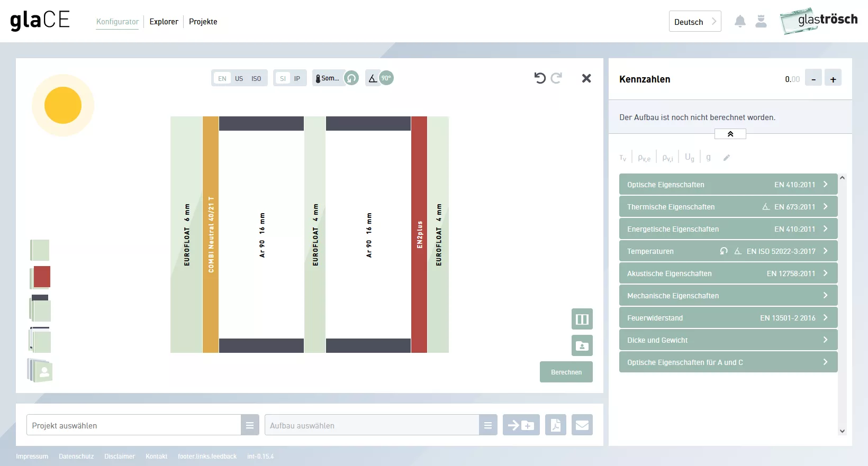Open the Projekte tab
Image resolution: width=868 pixels, height=466 pixels.
pyautogui.click(x=203, y=22)
